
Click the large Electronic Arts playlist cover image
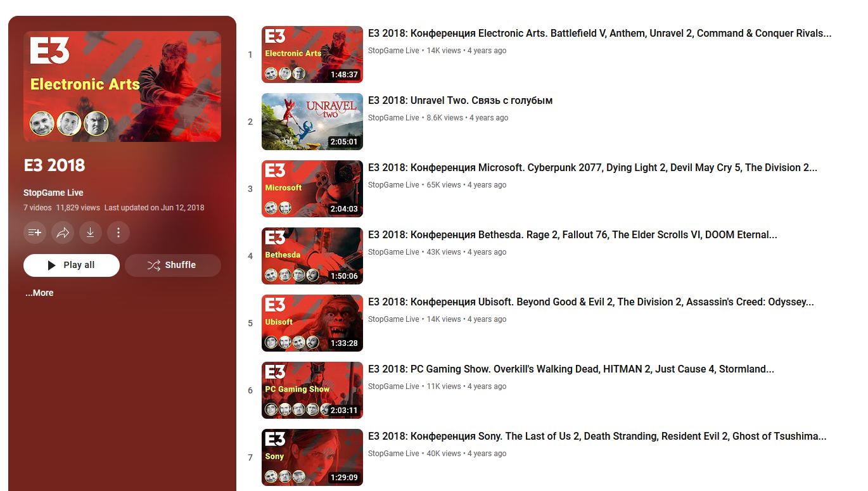pos(122,87)
